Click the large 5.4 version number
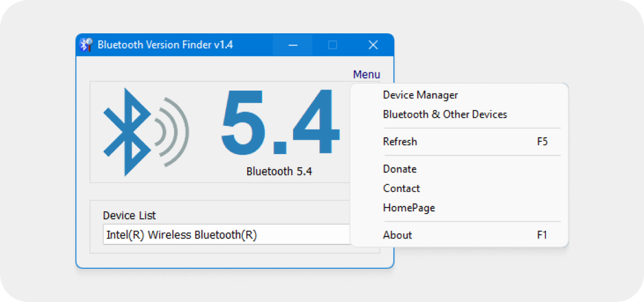The height and width of the screenshot is (302, 644). tap(281, 122)
